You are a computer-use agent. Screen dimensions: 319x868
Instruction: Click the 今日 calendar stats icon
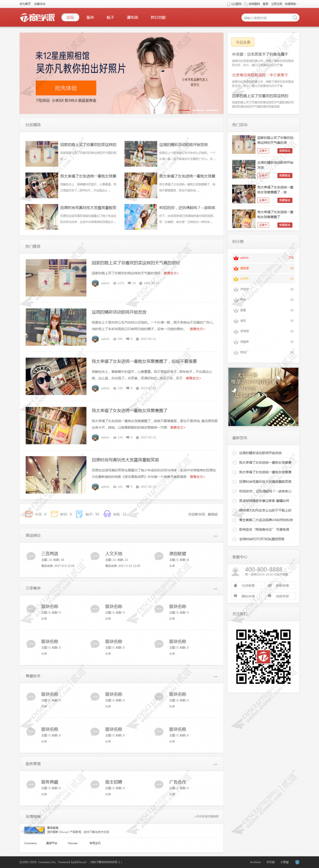pos(29,514)
